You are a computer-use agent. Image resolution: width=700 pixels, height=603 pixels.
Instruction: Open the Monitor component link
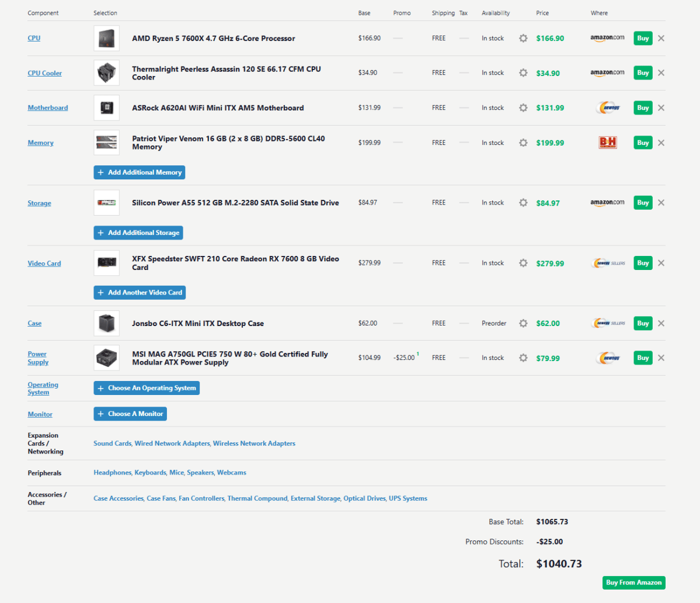[x=40, y=414]
